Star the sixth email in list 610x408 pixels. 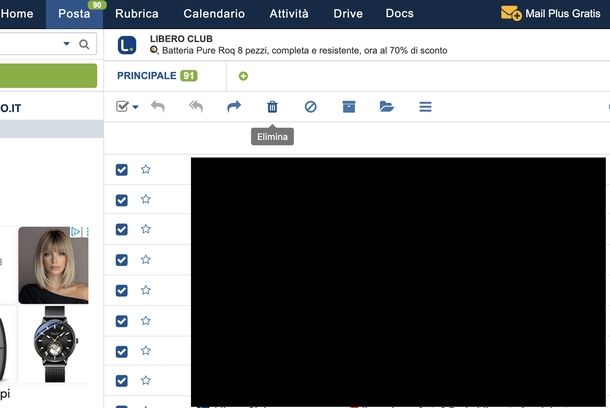point(145,320)
